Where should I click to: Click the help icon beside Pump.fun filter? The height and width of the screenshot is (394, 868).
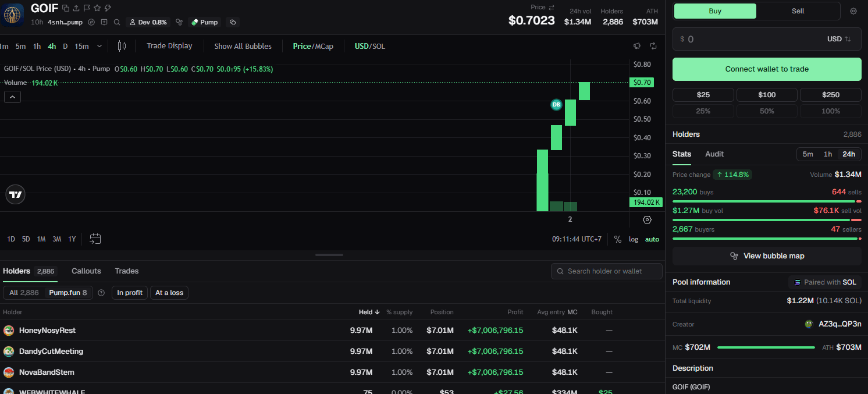[101, 293]
